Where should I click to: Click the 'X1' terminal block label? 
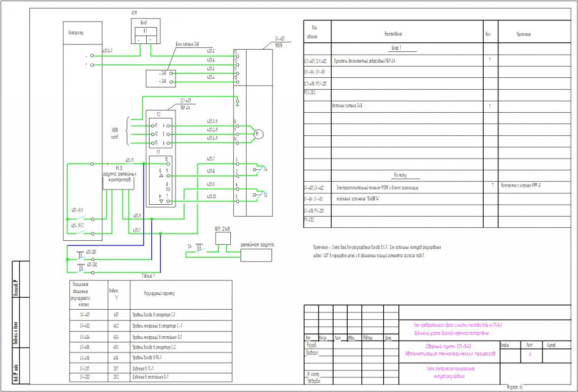click(159, 152)
